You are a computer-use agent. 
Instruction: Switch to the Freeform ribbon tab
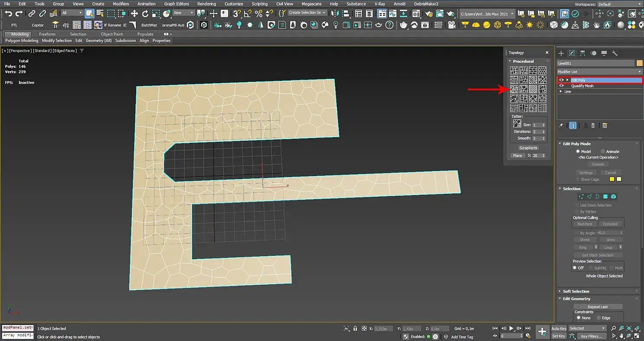click(x=47, y=34)
